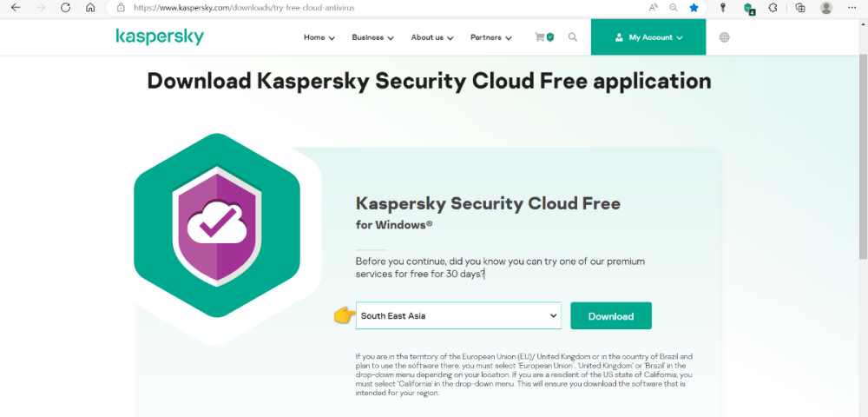The height and width of the screenshot is (417, 868).
Task: Open the globe language selector
Action: pyautogui.click(x=725, y=37)
